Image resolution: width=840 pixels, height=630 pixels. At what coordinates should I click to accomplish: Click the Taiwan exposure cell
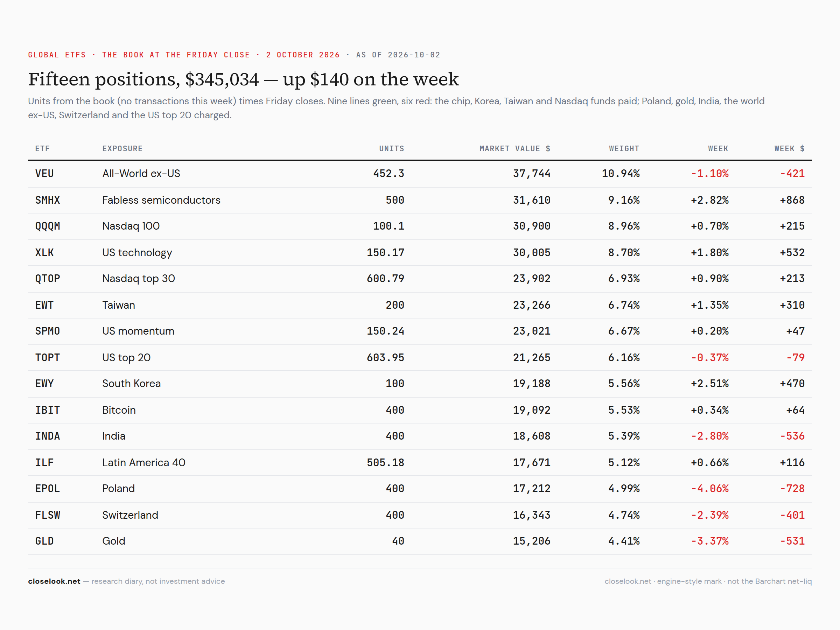(x=119, y=305)
